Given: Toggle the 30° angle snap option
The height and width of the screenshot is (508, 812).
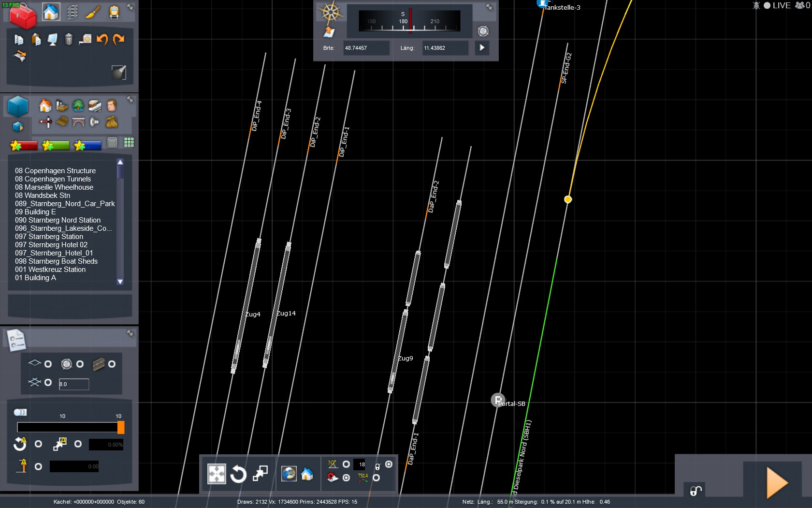Looking at the screenshot, I should pyautogui.click(x=346, y=464).
